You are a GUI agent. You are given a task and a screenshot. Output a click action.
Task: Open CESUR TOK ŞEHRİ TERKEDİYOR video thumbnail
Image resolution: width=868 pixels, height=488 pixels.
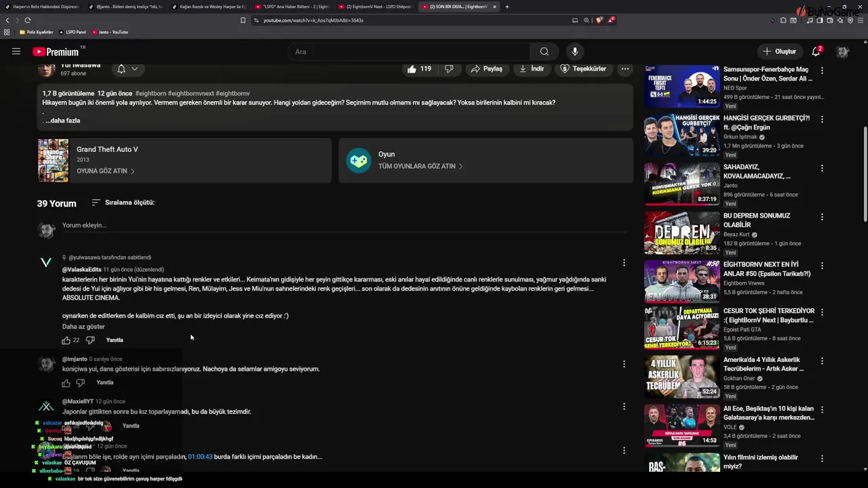tap(682, 328)
